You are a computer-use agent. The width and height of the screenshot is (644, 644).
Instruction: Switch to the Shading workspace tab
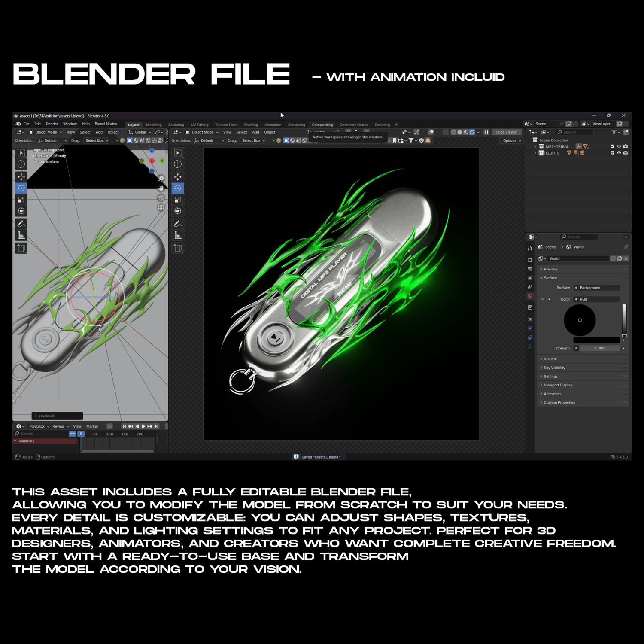[x=251, y=125]
